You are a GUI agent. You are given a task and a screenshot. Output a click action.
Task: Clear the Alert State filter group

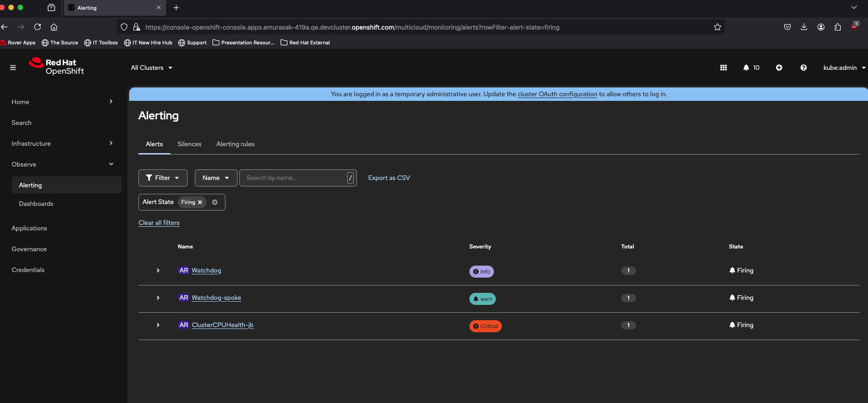coord(215,202)
